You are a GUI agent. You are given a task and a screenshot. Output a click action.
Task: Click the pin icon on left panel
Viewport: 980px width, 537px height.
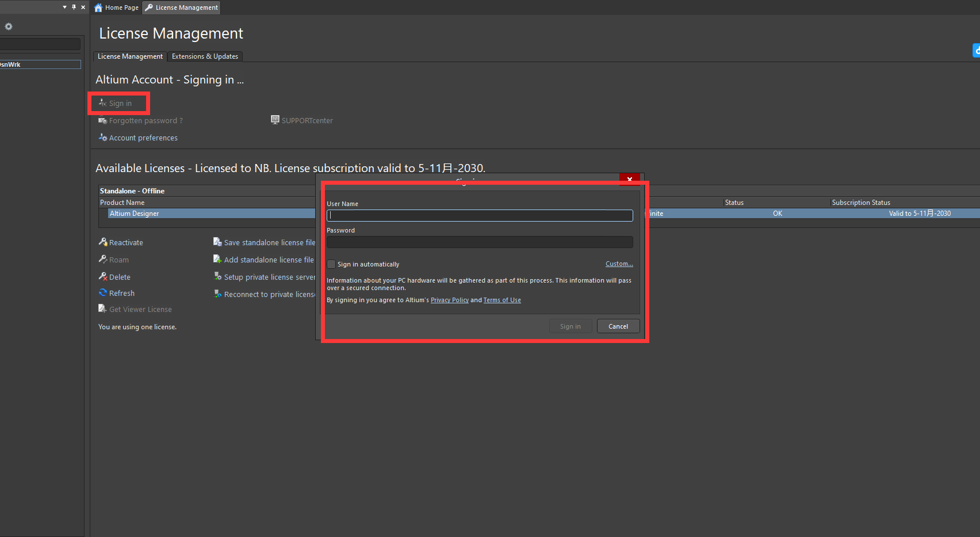pos(74,7)
